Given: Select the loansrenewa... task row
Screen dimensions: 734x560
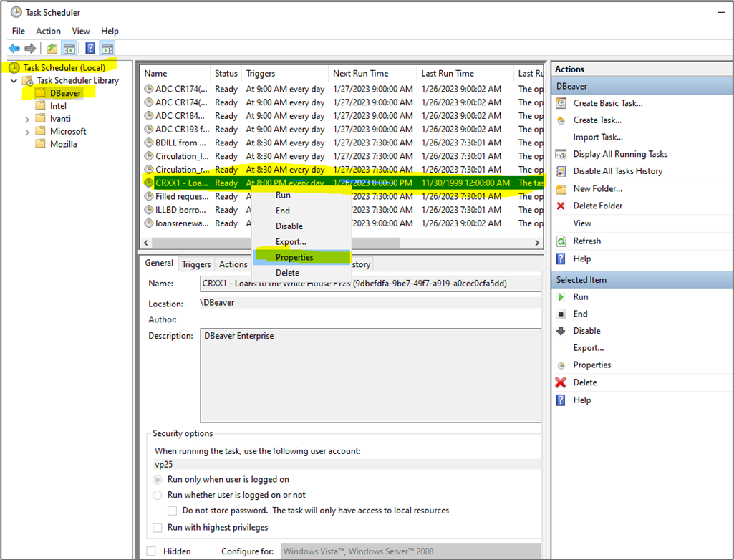Looking at the screenshot, I should click(x=342, y=223).
